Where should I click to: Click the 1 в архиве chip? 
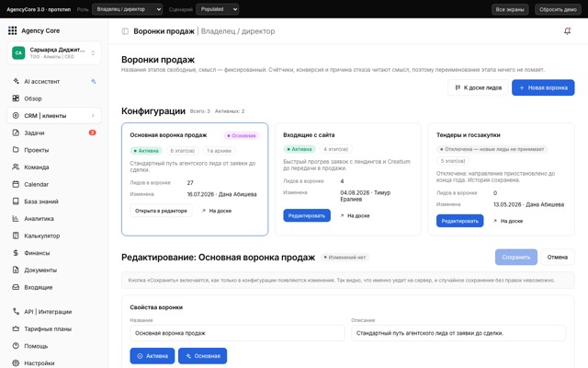click(219, 151)
